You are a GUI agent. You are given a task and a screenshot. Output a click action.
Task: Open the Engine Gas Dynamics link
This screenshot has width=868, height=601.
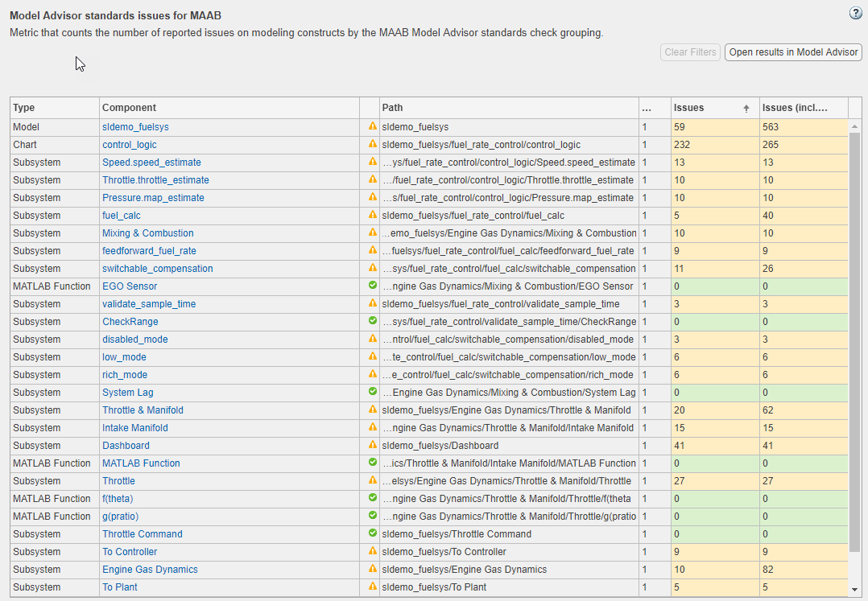(150, 570)
